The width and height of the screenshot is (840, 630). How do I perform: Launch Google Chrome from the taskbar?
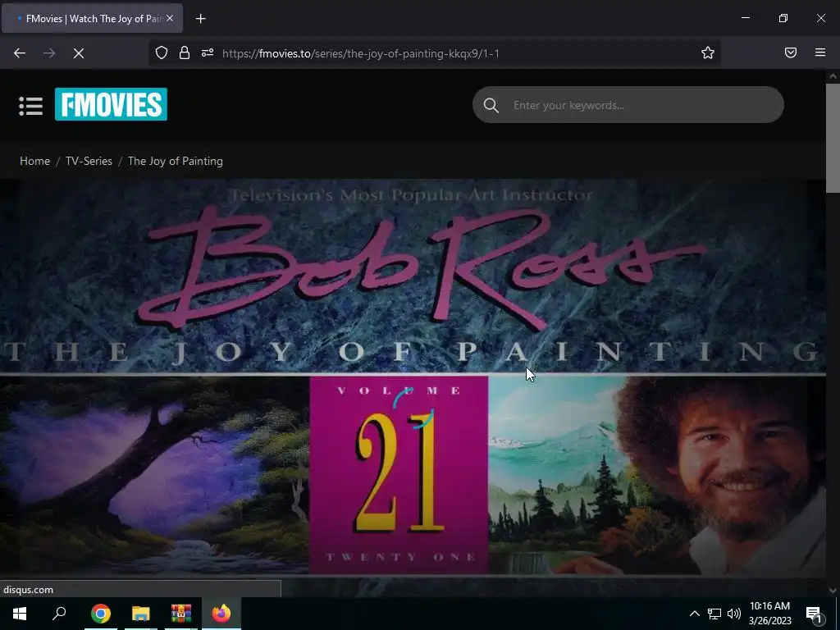click(100, 614)
